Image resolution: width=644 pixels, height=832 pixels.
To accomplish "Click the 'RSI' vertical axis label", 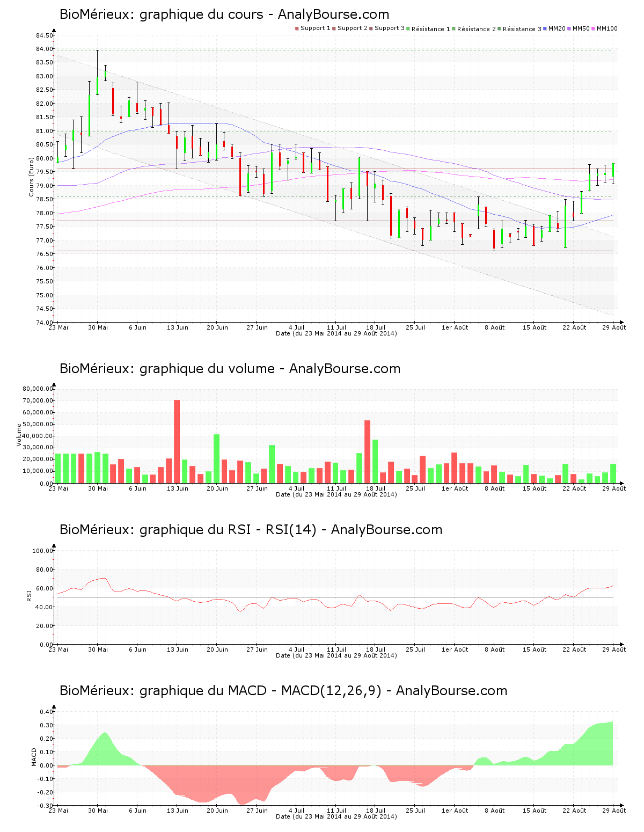I will coord(28,595).
